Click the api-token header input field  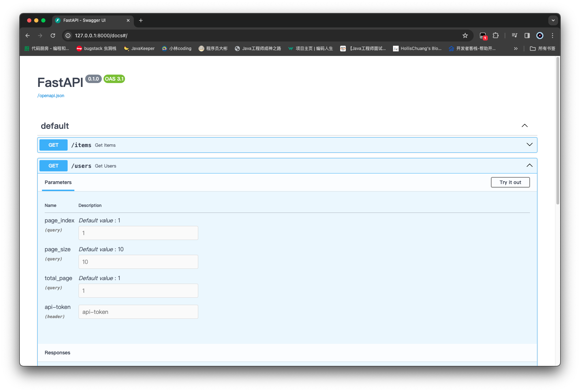point(138,312)
